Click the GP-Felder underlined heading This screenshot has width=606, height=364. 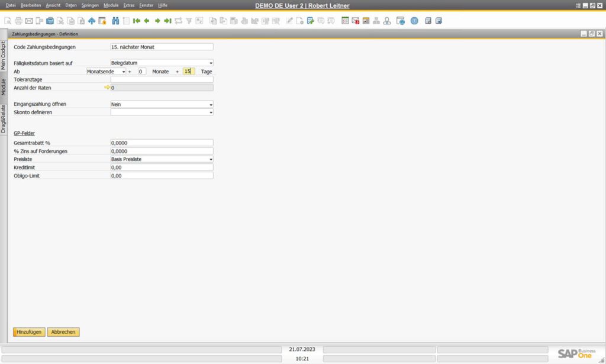click(x=24, y=133)
